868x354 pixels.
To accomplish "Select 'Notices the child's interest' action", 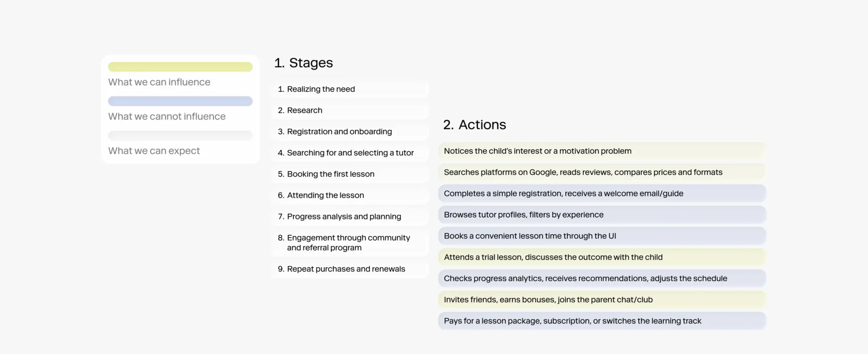I will [537, 151].
